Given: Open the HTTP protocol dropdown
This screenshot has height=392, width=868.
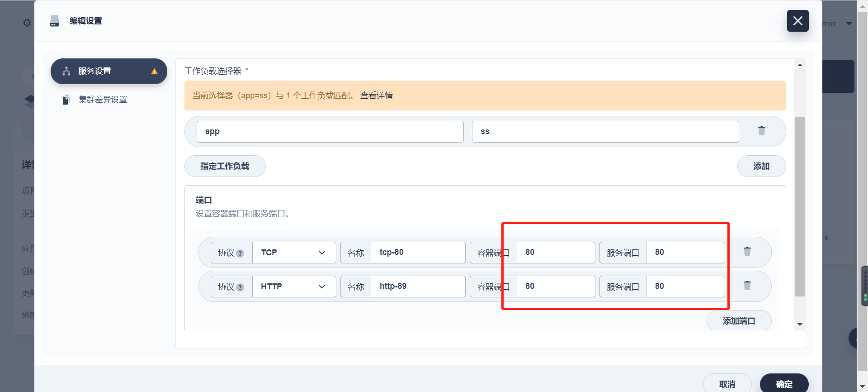Looking at the screenshot, I should click(x=294, y=287).
